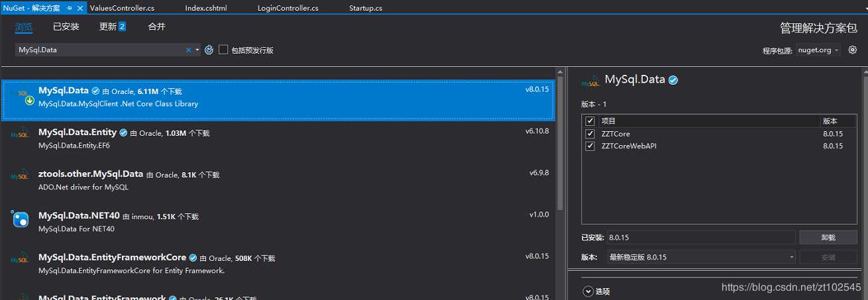Expand the options section chevron
Image resolution: width=868 pixels, height=300 pixels.
click(588, 291)
